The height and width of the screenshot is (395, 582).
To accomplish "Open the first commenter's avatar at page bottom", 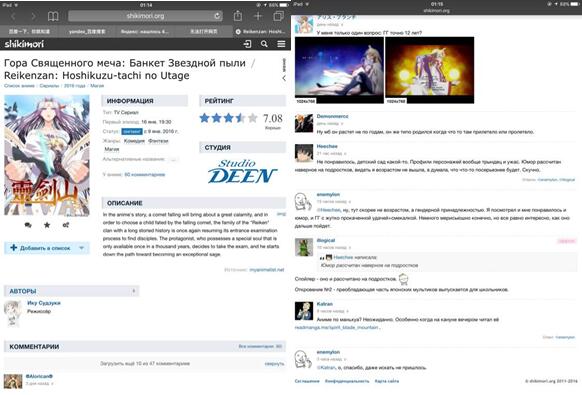I will pos(13,382).
